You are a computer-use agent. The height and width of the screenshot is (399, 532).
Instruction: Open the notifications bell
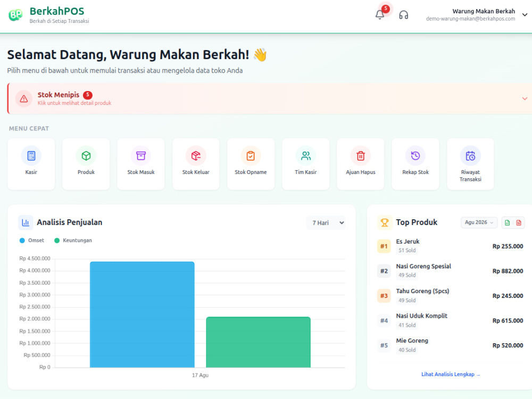point(380,14)
